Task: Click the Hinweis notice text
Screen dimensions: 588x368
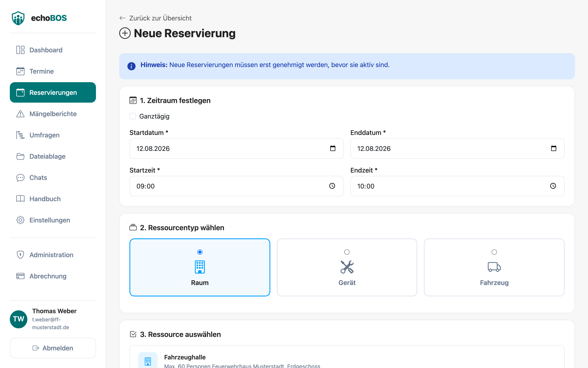Action: [x=265, y=65]
